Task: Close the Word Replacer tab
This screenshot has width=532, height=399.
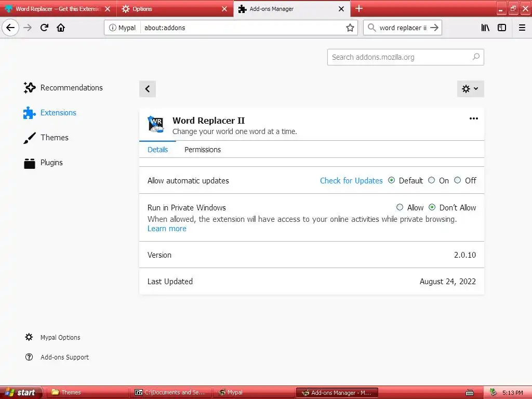Action: [108, 9]
